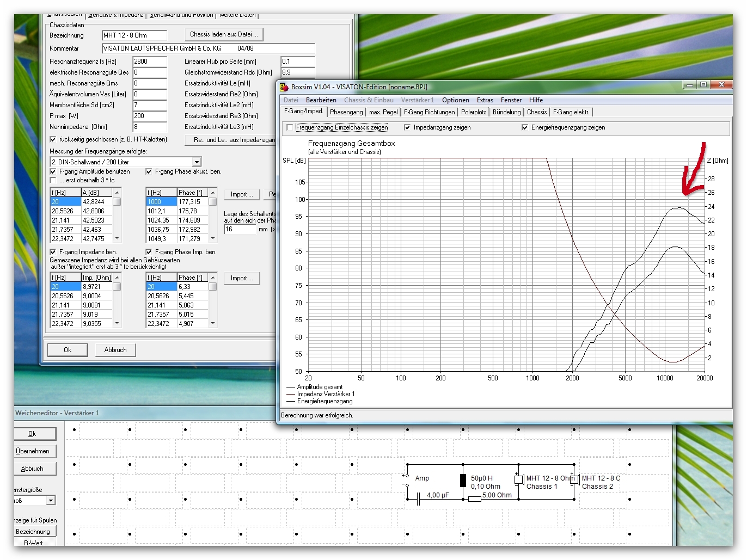Select the Chassis 1 speaker symbol

tap(519, 479)
